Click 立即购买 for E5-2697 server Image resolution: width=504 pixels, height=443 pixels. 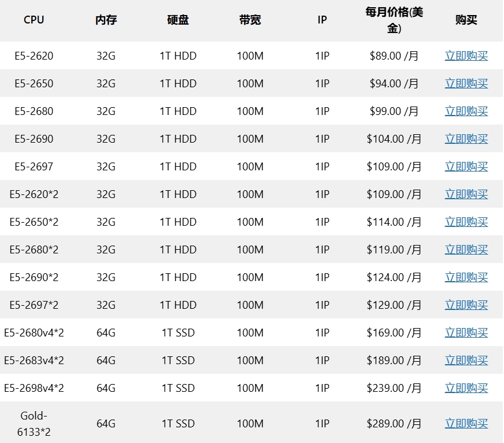pyautogui.click(x=466, y=166)
